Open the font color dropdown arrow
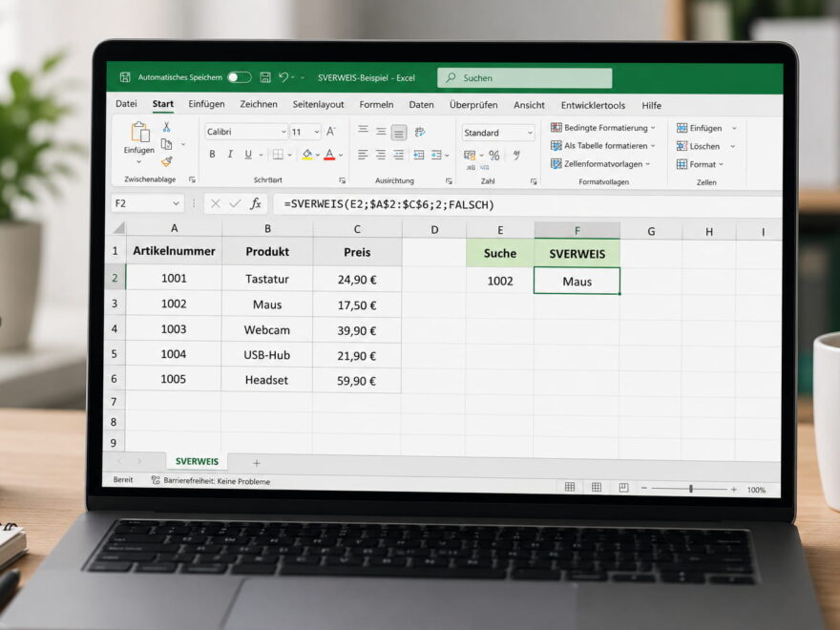The width and height of the screenshot is (840, 630). click(341, 156)
